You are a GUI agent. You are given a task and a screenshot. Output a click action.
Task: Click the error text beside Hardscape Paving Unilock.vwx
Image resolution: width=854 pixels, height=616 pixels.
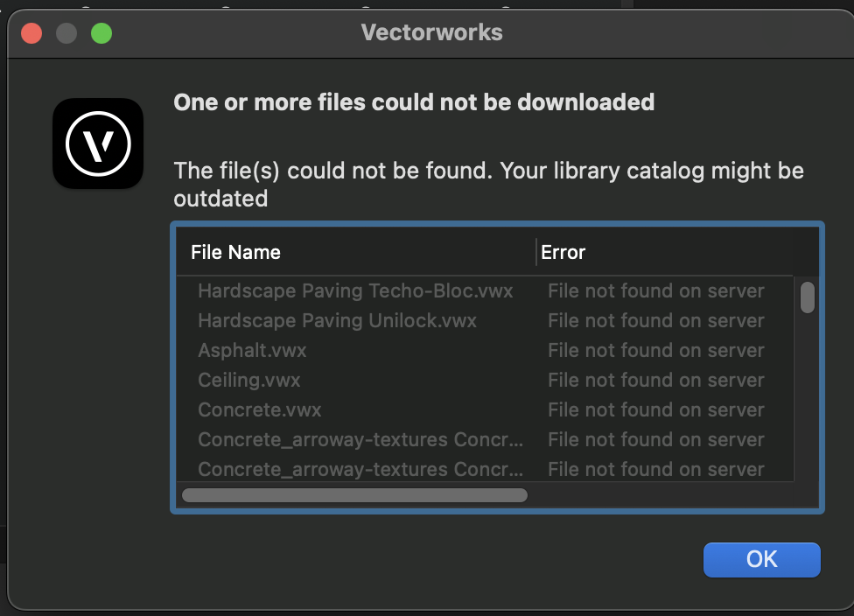[x=656, y=320]
